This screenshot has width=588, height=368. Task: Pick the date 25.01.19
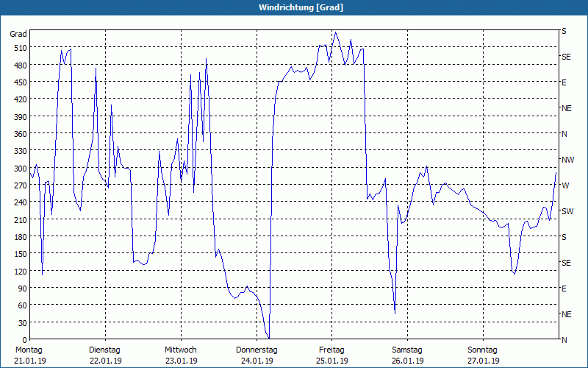332,361
